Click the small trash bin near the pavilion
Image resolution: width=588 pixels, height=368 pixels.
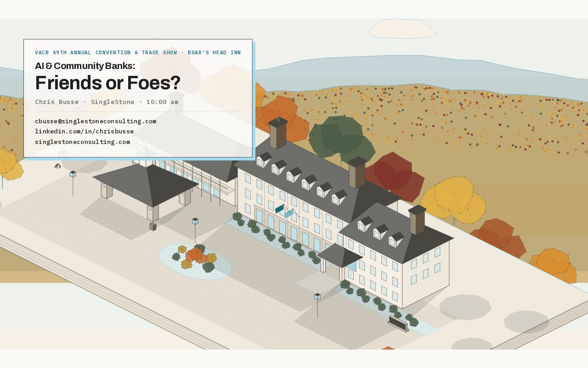(x=153, y=226)
